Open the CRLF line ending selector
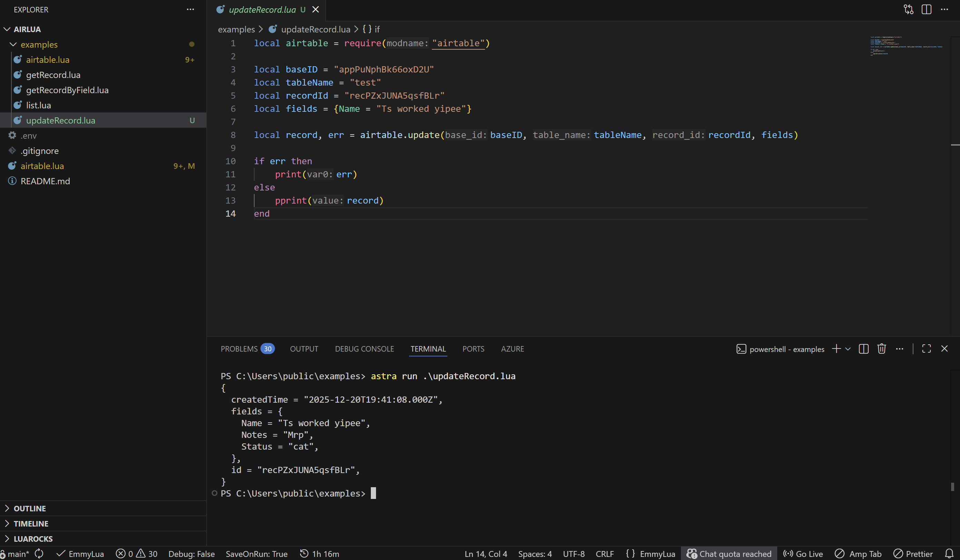This screenshot has height=560, width=960. coord(604,553)
